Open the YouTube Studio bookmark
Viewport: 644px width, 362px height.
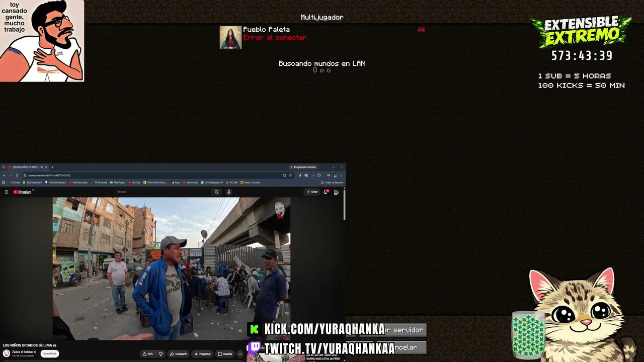(78, 183)
